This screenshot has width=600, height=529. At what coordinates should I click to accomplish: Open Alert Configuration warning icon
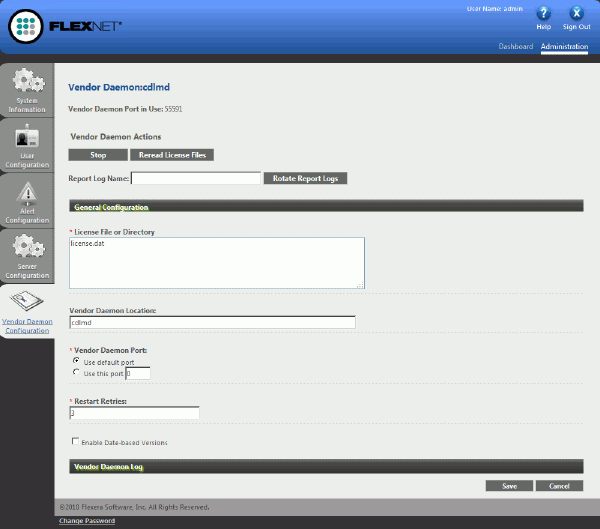tap(28, 192)
